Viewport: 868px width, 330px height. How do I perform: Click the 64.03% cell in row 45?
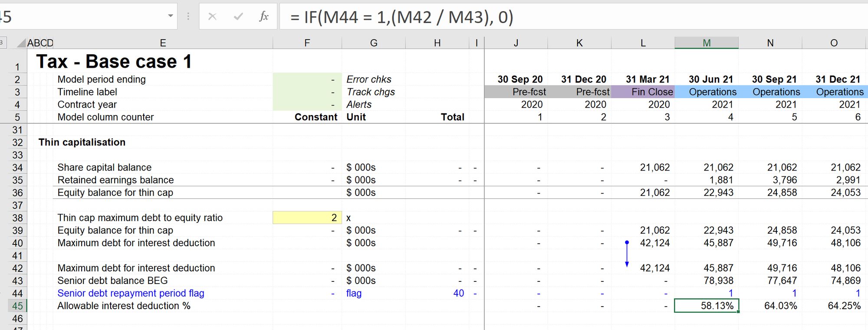click(770, 306)
